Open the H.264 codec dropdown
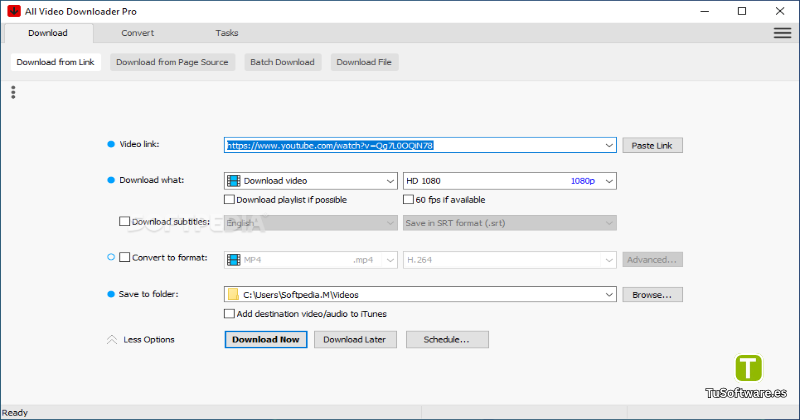This screenshot has width=800, height=420. [x=609, y=260]
